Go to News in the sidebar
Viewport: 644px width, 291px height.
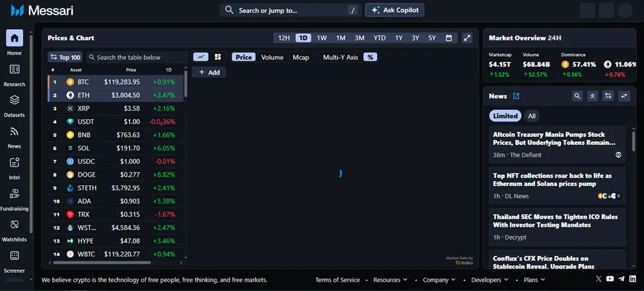point(15,131)
